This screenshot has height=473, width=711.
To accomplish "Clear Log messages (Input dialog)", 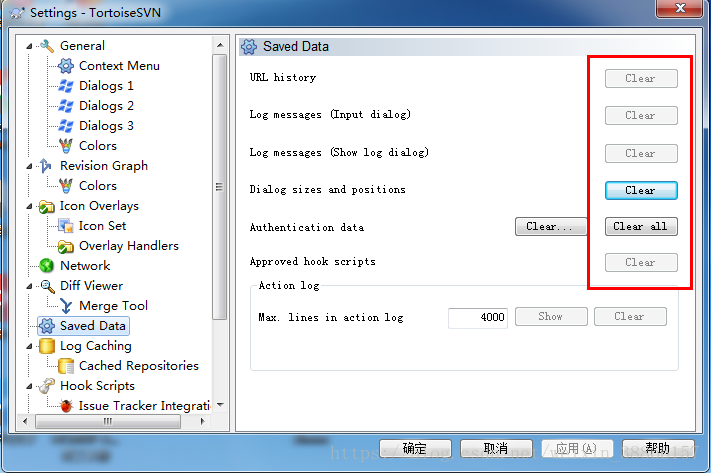I will (x=641, y=116).
